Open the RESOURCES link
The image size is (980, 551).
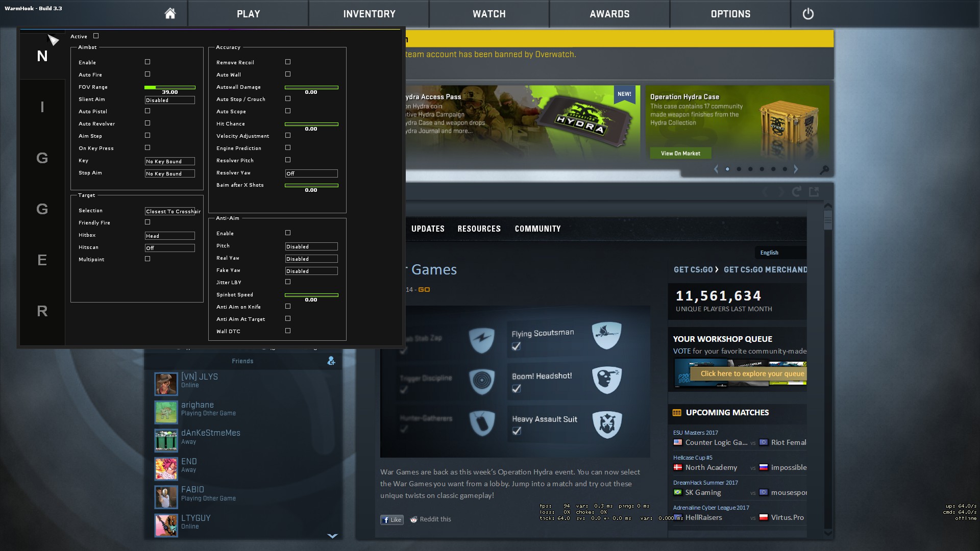[479, 229]
